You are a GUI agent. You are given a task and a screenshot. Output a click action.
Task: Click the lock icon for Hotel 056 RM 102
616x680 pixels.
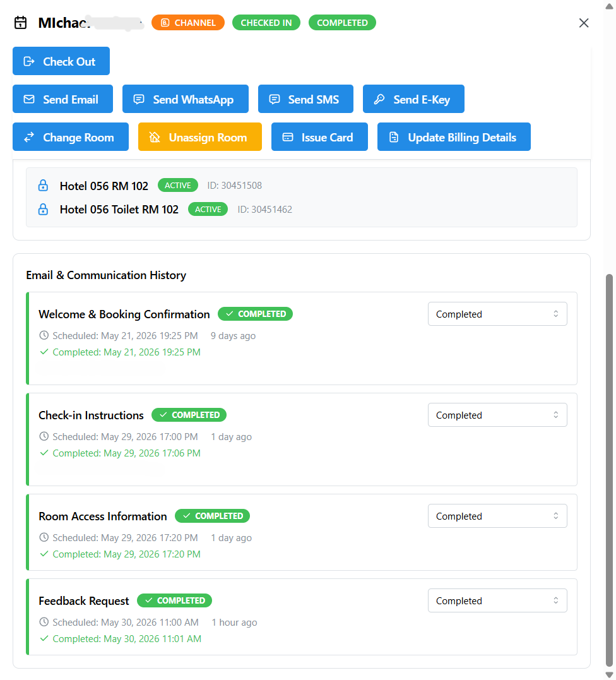(x=43, y=186)
